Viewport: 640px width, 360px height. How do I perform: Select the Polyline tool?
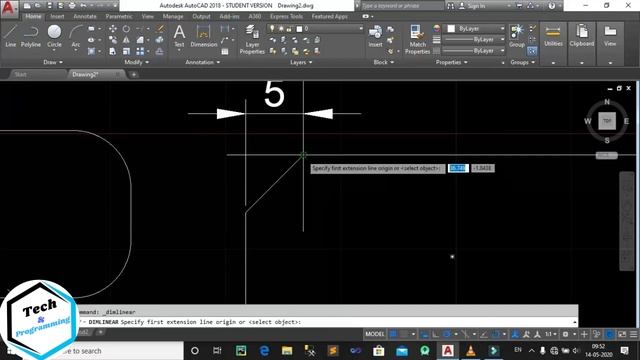point(31,36)
